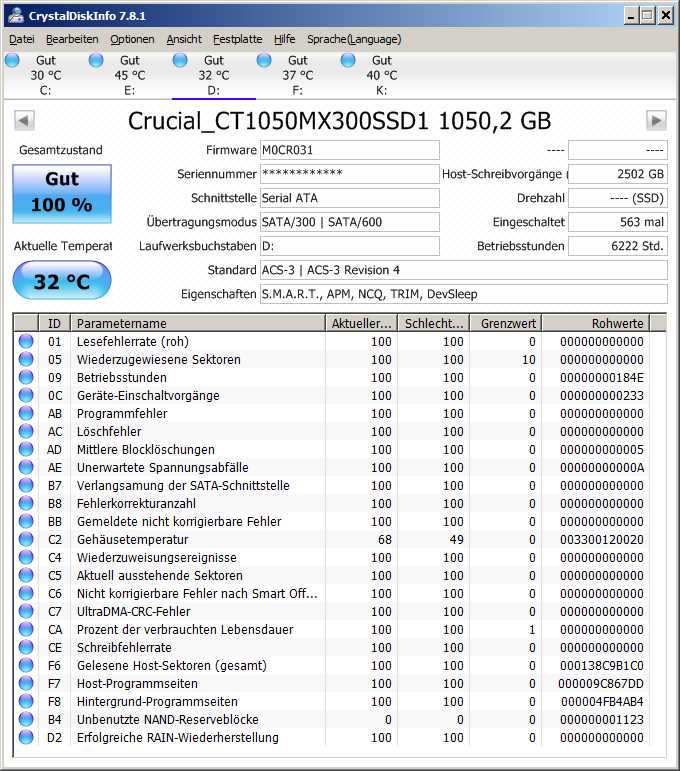This screenshot has width=680, height=771.
Task: Open the Ansicht menu
Action: point(184,39)
